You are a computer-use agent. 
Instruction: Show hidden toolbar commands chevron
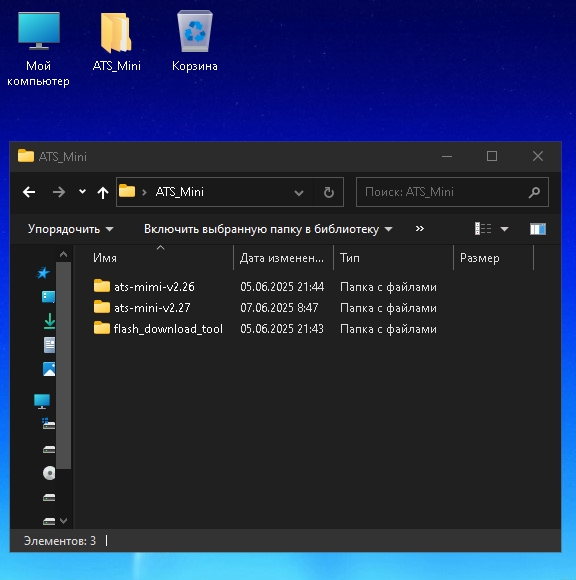click(x=420, y=229)
